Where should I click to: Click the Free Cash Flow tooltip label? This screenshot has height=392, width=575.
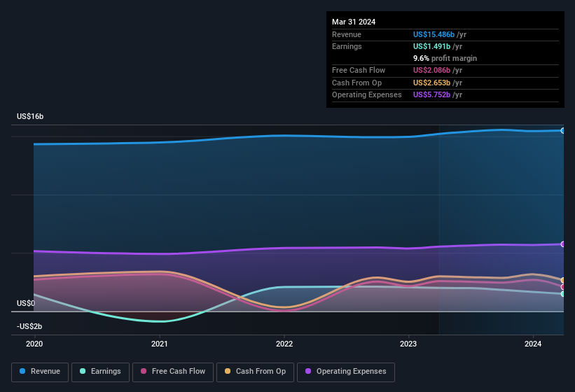tap(359, 70)
